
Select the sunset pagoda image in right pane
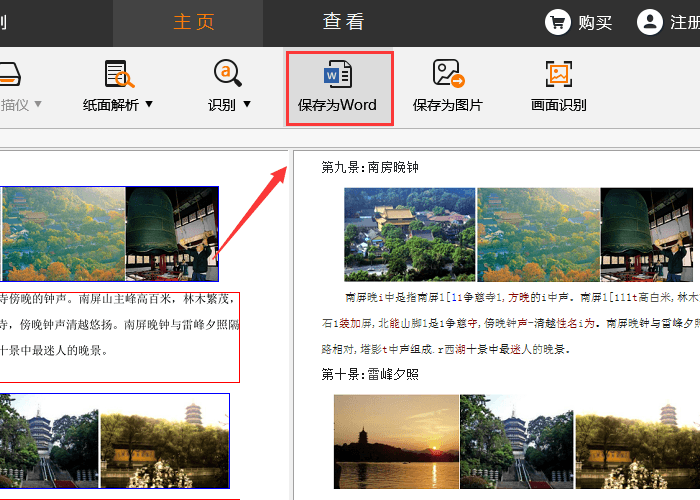[396, 441]
